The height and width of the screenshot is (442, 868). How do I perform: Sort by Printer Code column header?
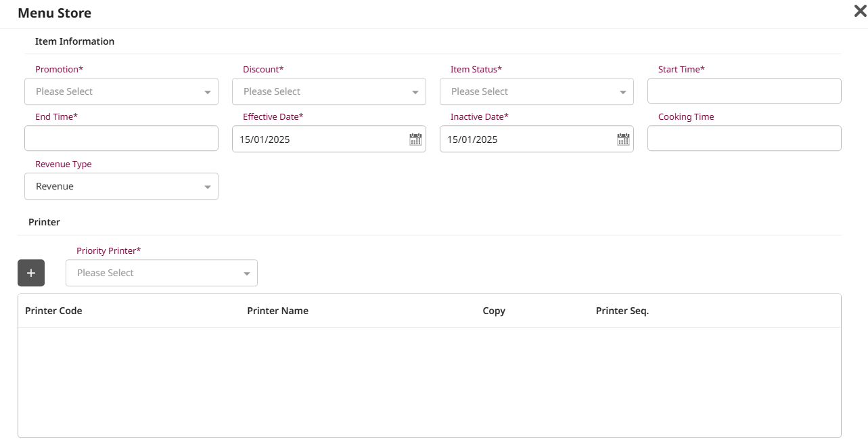pos(53,311)
